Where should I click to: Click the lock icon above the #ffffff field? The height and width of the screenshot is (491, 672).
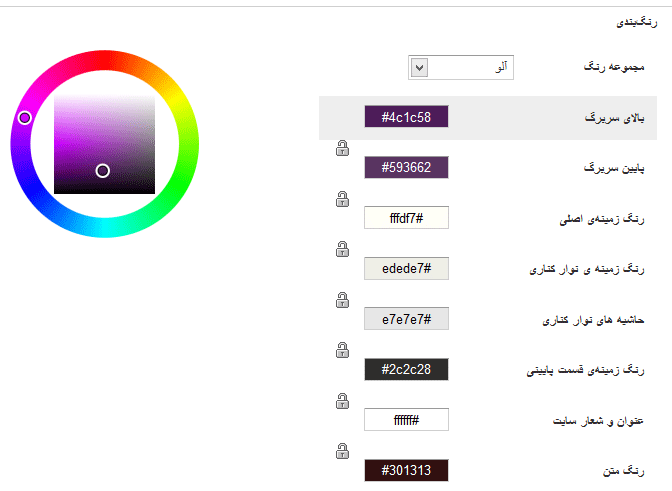tap(342, 401)
